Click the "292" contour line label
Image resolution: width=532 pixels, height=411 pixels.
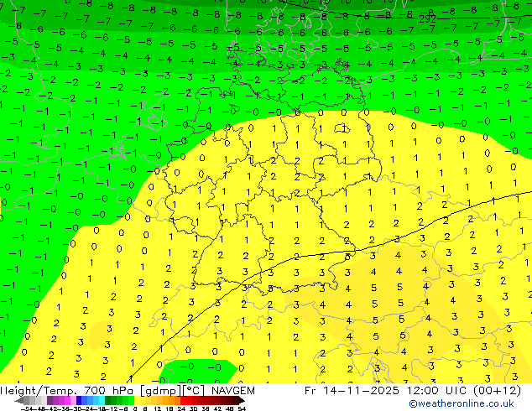pyautogui.click(x=427, y=19)
